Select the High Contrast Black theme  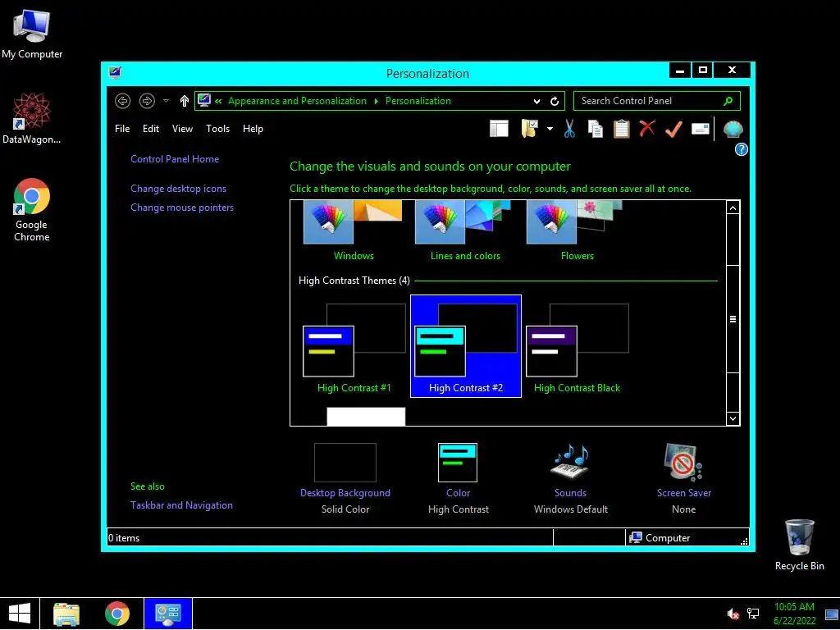pyautogui.click(x=577, y=347)
